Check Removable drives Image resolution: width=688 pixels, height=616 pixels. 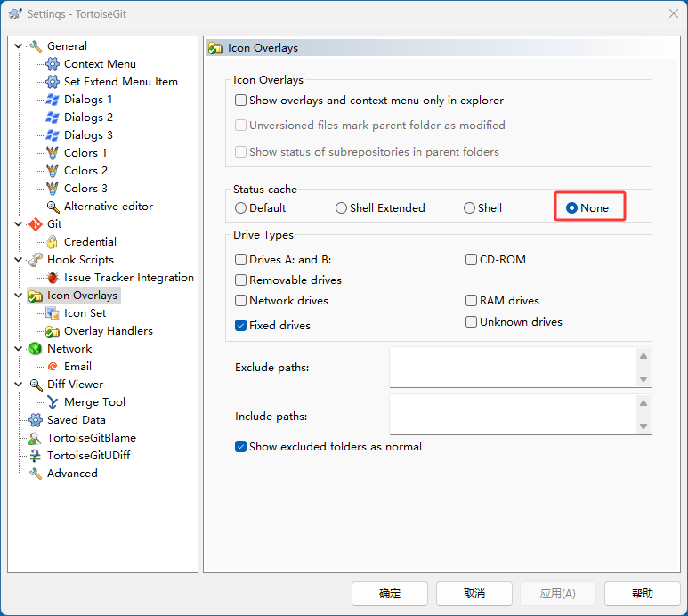240,280
